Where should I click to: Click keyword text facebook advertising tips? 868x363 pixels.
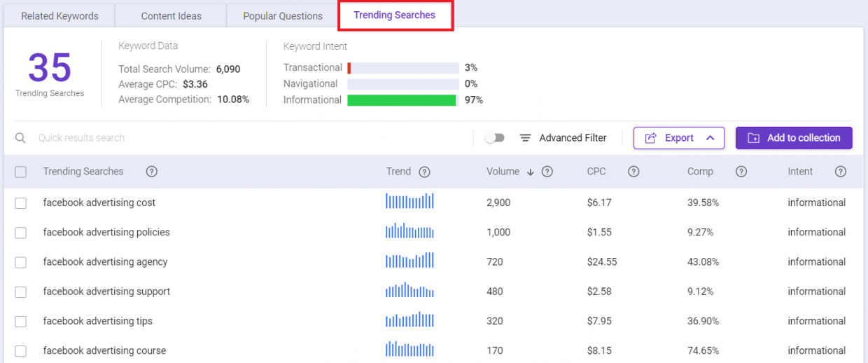[x=98, y=321]
